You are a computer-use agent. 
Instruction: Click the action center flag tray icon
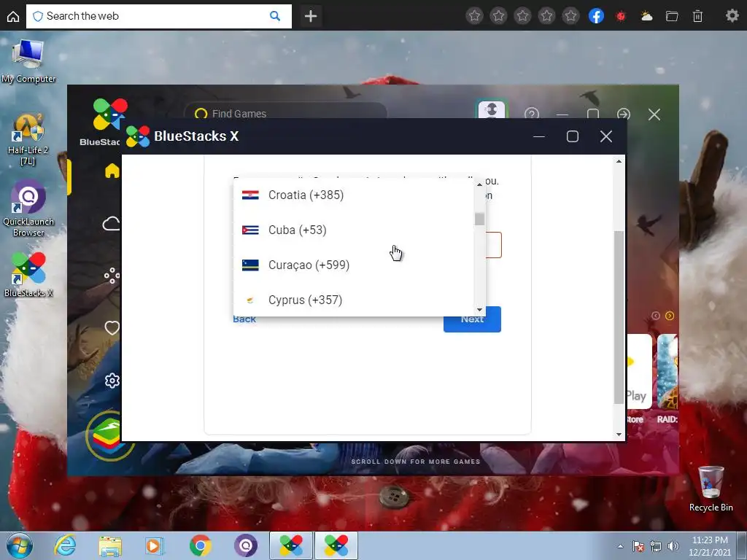pos(638,546)
